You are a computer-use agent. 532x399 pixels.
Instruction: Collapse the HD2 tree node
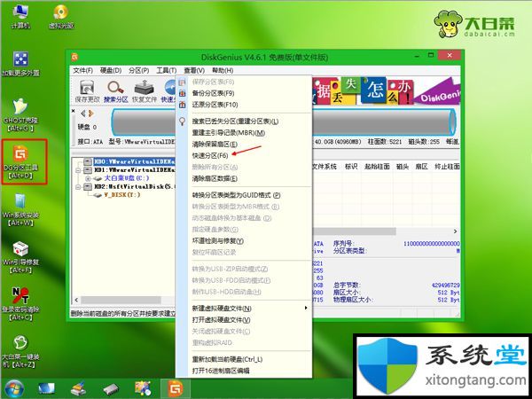tap(78, 187)
